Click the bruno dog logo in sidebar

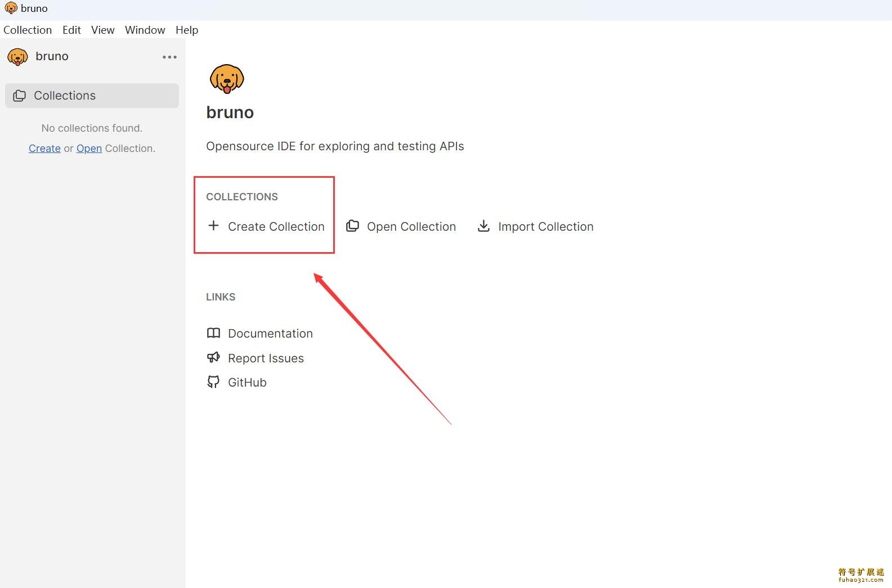tap(17, 57)
